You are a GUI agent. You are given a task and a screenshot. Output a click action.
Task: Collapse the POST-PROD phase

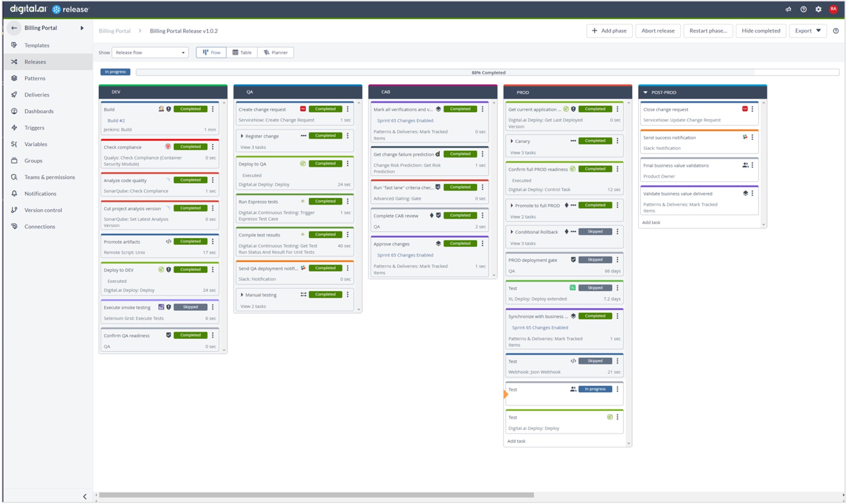click(645, 92)
